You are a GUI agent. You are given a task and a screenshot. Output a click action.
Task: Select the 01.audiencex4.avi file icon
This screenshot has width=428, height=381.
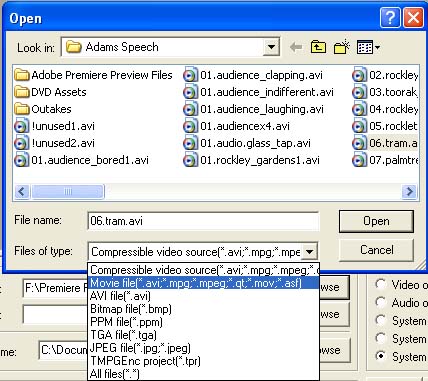tap(190, 126)
